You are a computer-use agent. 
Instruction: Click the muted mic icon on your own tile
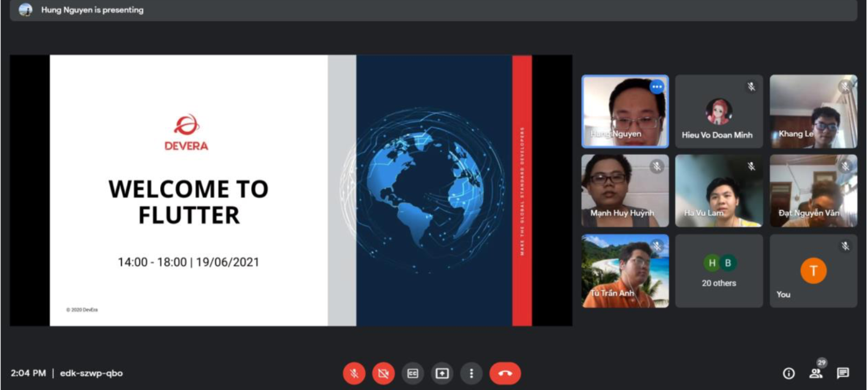coord(845,246)
